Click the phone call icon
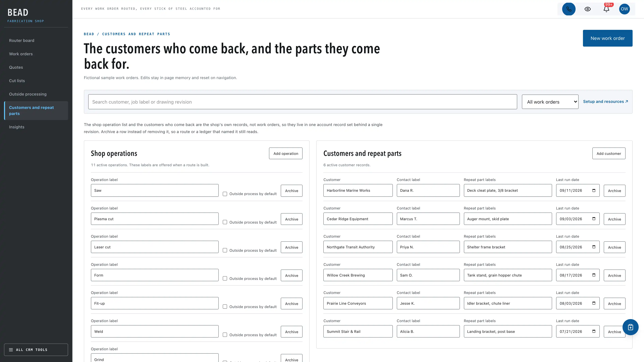644x362 pixels. coord(569,9)
